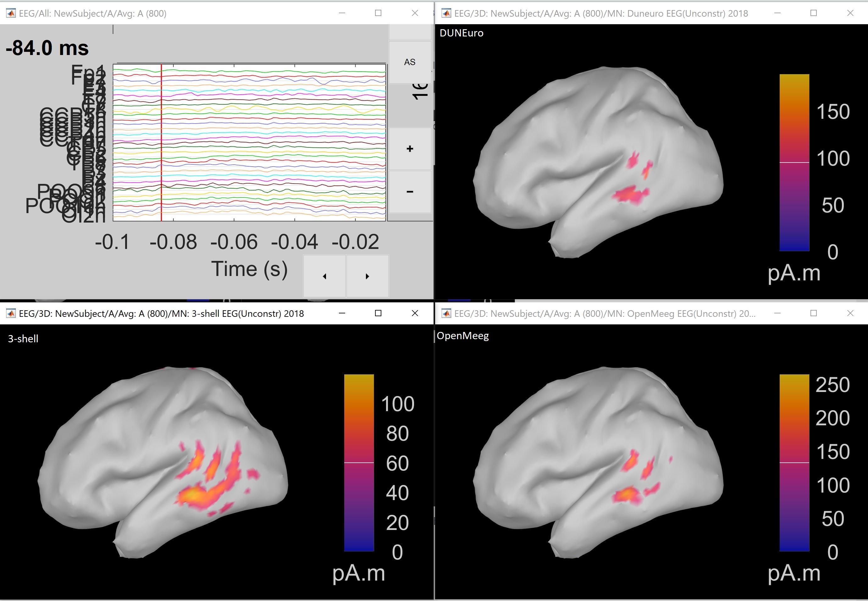The height and width of the screenshot is (601, 868).
Task: Click MATLAB icon in OpenMeeg window title
Action: tap(446, 313)
